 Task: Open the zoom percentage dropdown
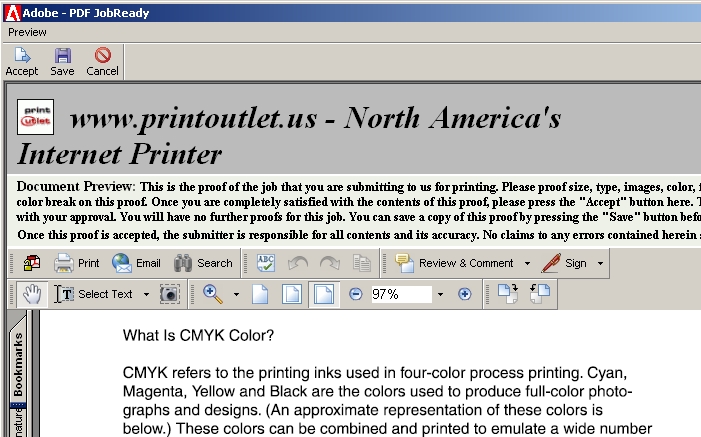[440, 294]
